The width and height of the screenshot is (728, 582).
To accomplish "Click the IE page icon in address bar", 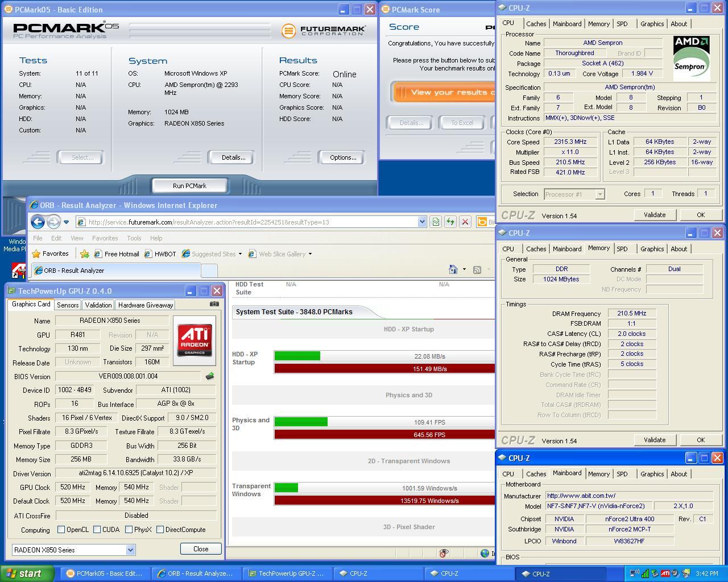I will tap(81, 222).
